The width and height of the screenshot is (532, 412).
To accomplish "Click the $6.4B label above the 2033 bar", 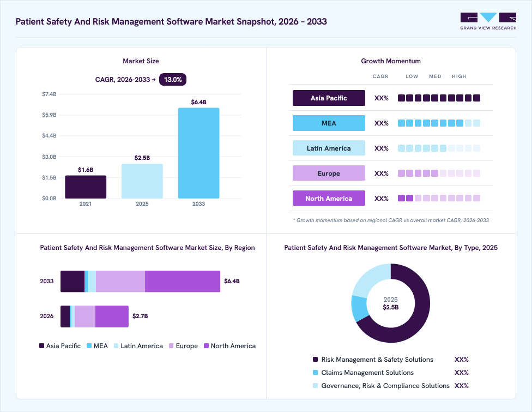I will pyautogui.click(x=198, y=102).
